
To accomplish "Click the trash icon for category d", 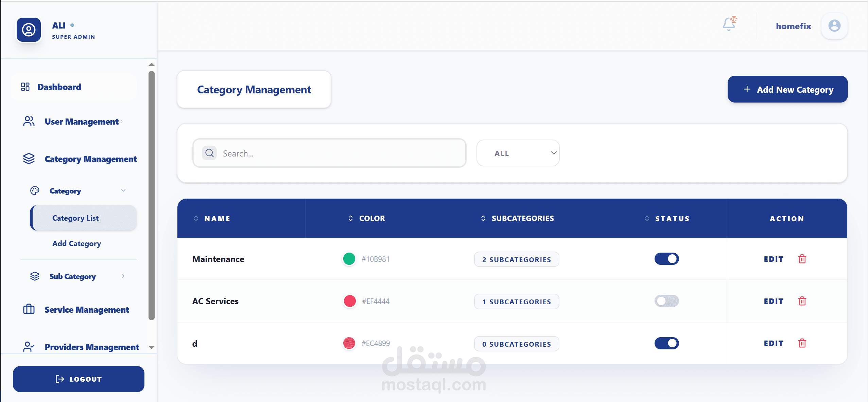I will 802,343.
